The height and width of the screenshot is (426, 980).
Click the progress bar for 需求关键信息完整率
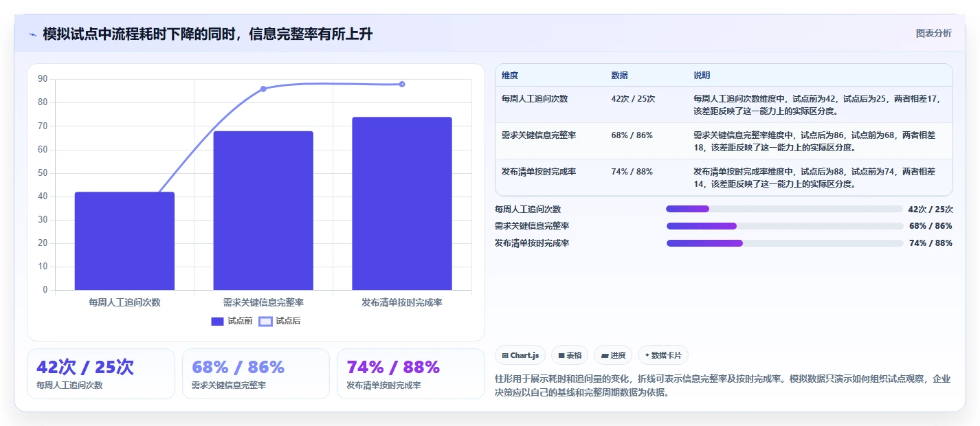pyautogui.click(x=785, y=225)
